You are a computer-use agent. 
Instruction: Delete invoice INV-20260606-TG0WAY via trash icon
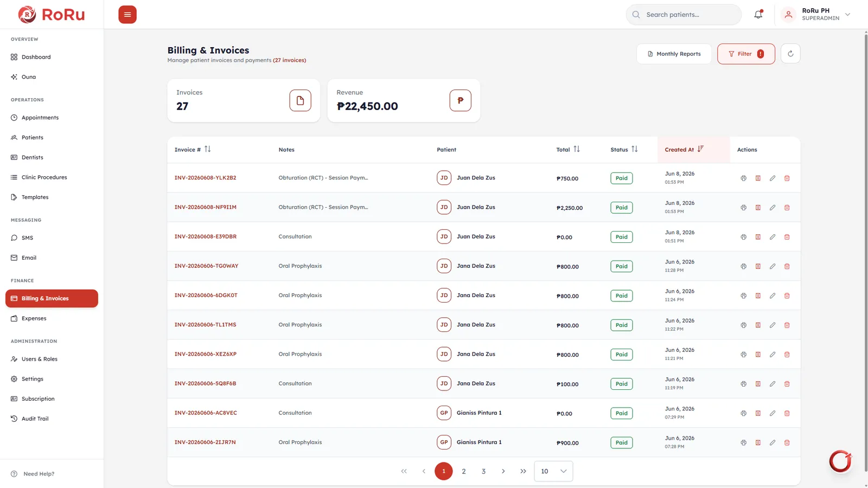point(787,266)
